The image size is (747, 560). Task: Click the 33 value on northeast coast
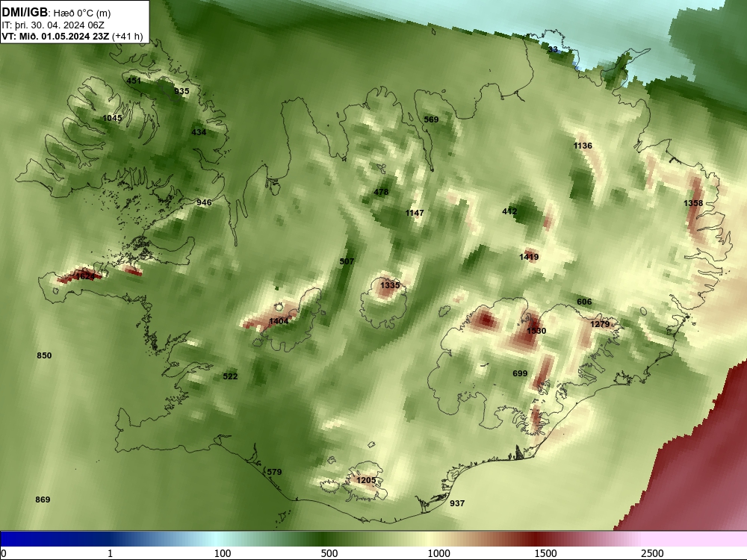[553, 49]
